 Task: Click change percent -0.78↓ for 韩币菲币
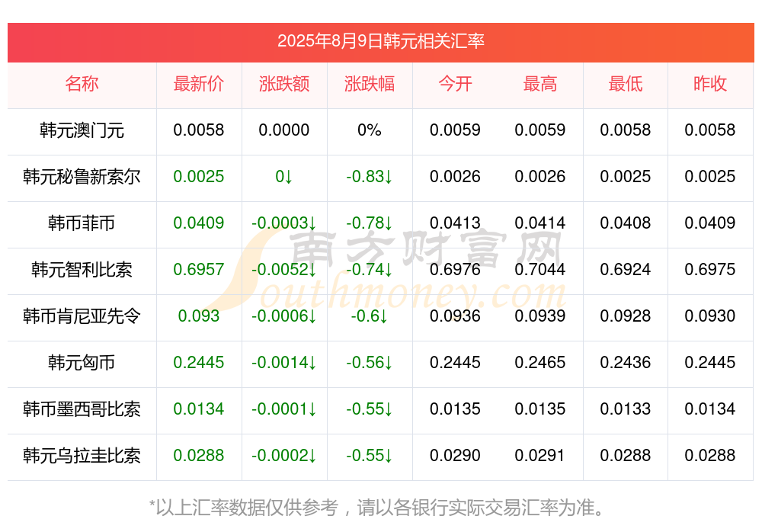pos(370,223)
